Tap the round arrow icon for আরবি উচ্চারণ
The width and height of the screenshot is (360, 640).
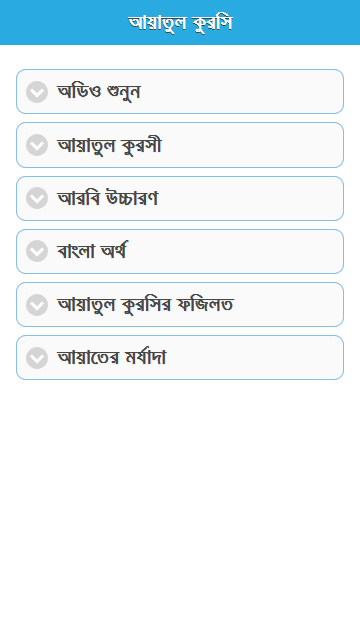point(37,198)
